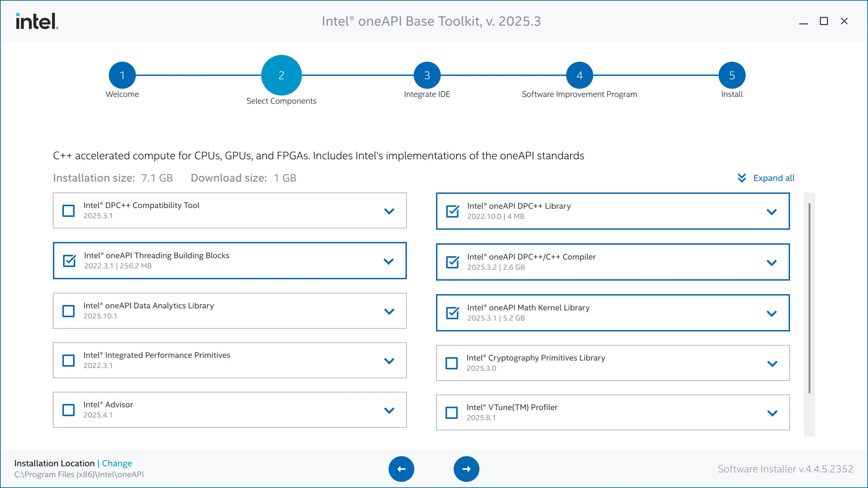Image resolution: width=868 pixels, height=488 pixels.
Task: Uncheck Intel oneAPI DPC++ Library
Action: (453, 211)
